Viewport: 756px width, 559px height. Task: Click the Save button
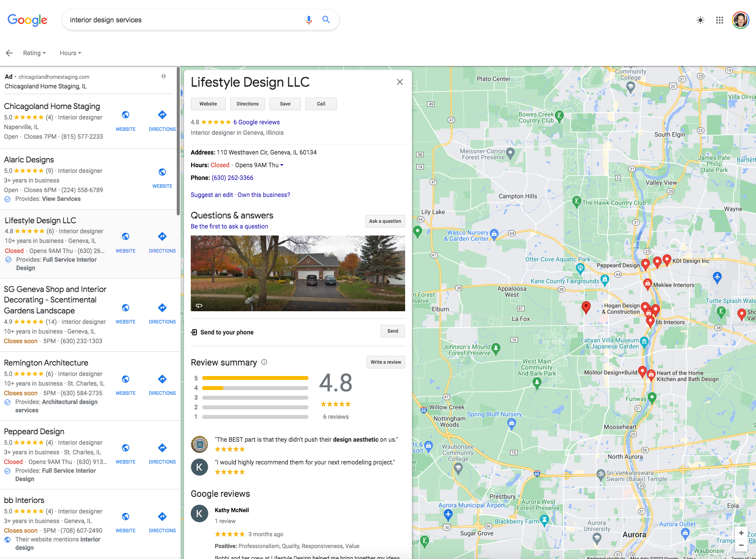click(285, 104)
